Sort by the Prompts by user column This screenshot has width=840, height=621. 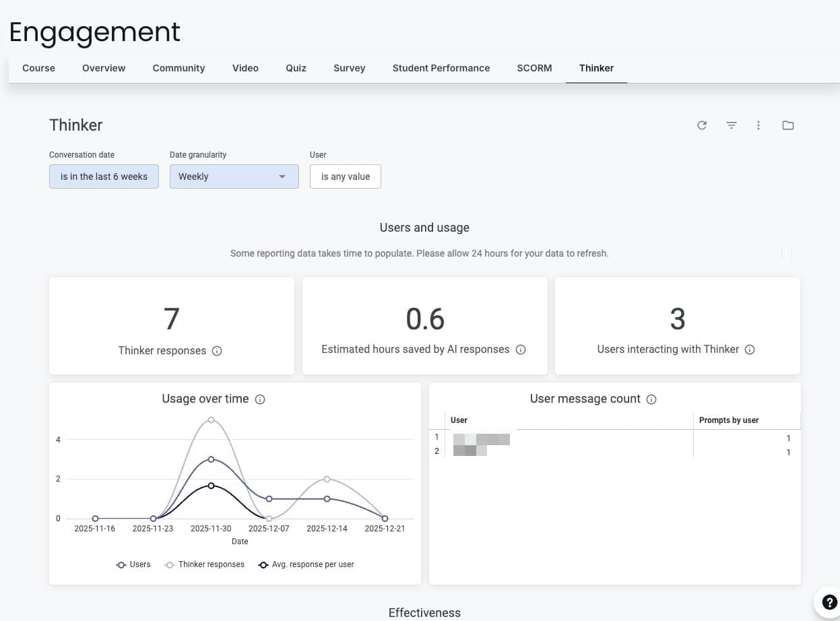tap(729, 420)
